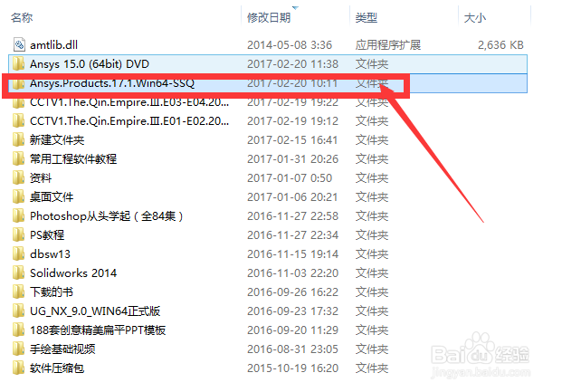Select the name CCTV1.The.Qin.Empire.Ⅲ.E01-E02
The width and height of the screenshot is (562, 392).
click(129, 121)
